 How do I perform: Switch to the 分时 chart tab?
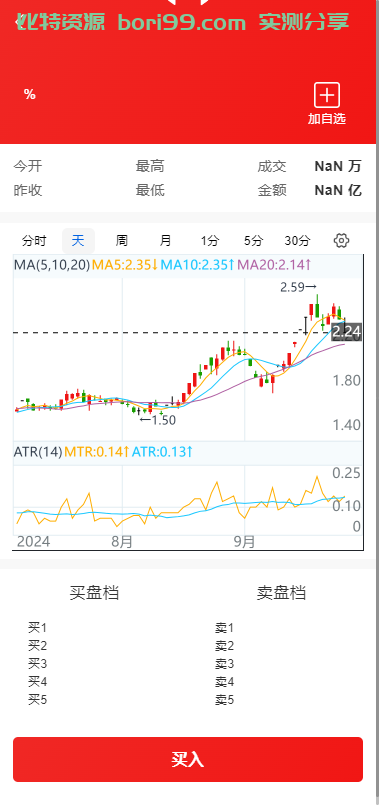[34, 241]
